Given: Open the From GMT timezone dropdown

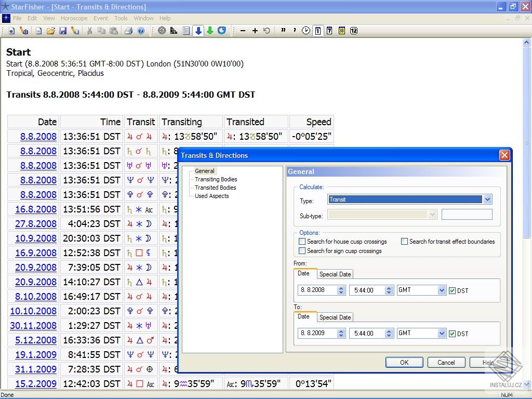Looking at the screenshot, I should click(442, 290).
